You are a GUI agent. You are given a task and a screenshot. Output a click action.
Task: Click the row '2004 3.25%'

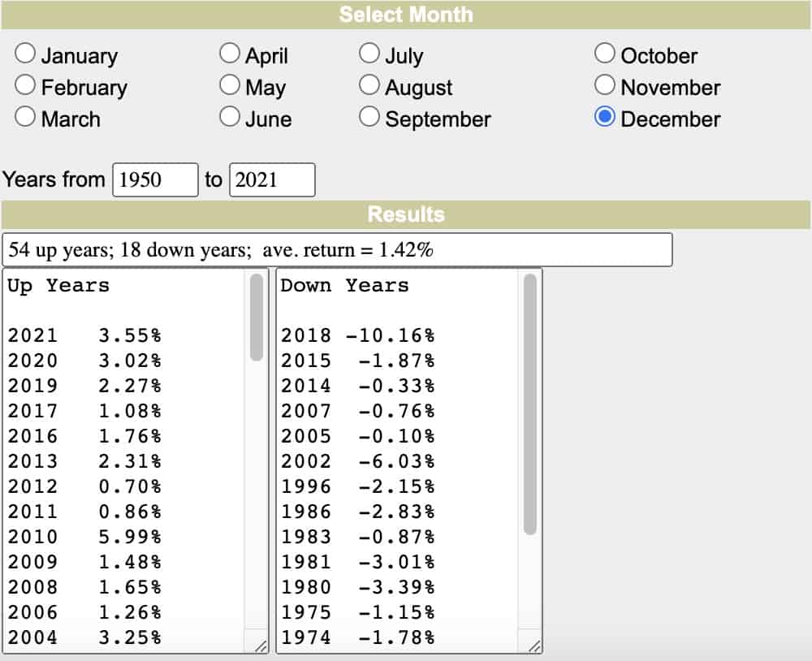point(84,637)
